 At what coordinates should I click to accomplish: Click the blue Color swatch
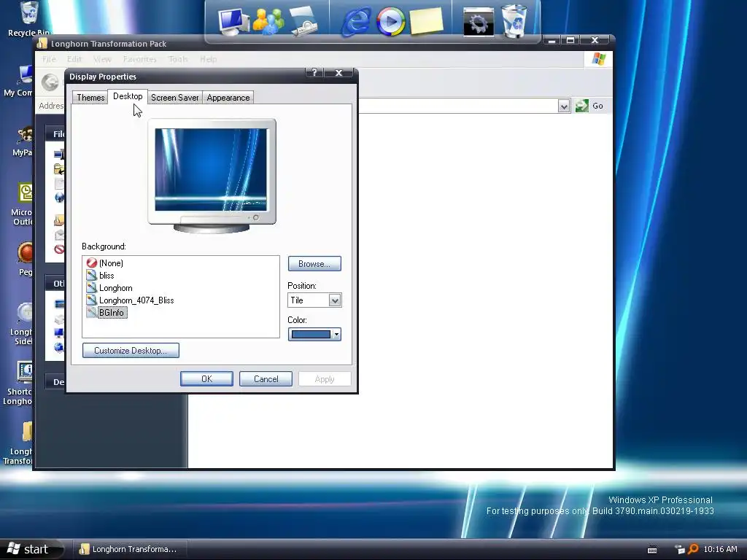point(311,334)
